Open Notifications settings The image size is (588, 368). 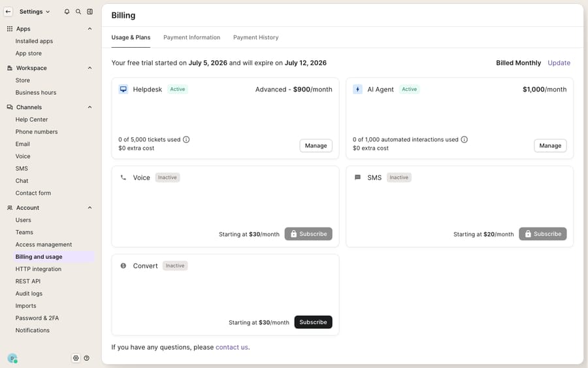(32, 331)
